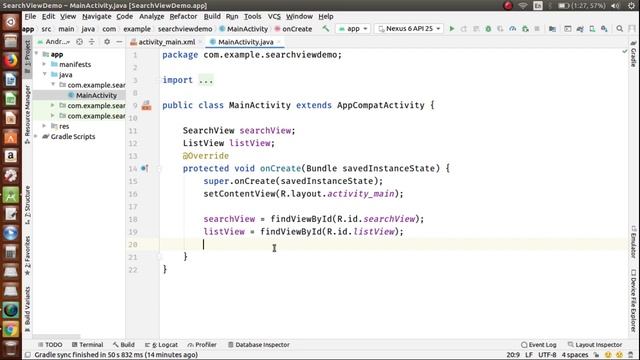Start debugging with the Debug bug icon
Screen dimensions: 640x360
(488, 29)
